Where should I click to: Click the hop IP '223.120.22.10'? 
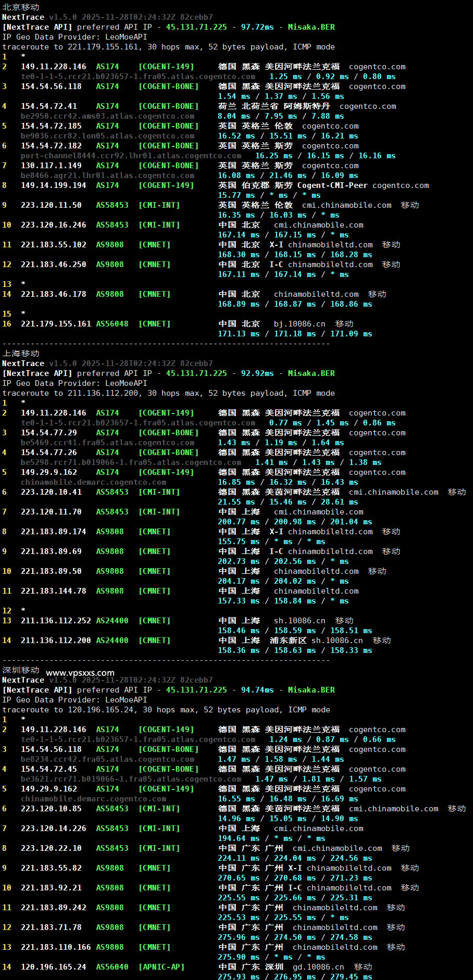click(x=51, y=848)
